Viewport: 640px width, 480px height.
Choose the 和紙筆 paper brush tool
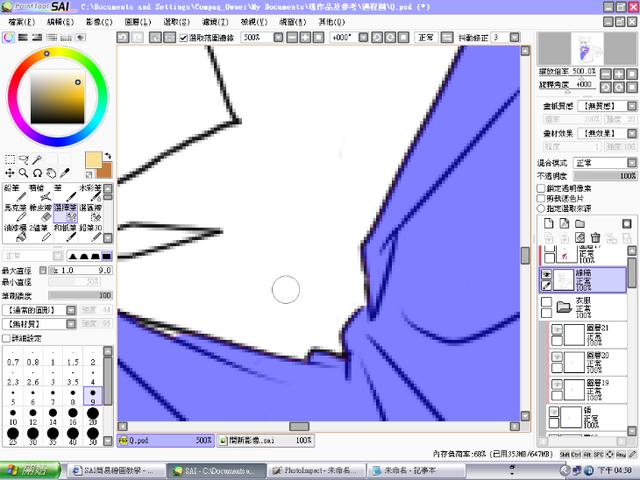point(65,233)
